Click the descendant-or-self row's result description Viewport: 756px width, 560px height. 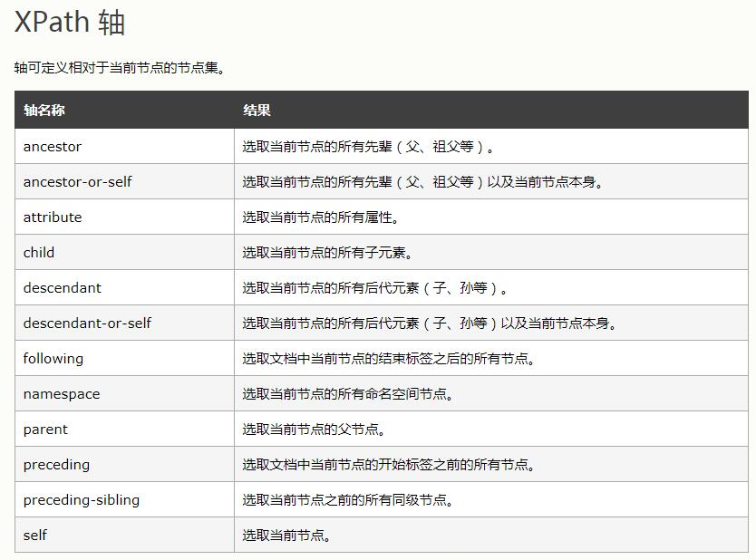pyautogui.click(x=430, y=323)
